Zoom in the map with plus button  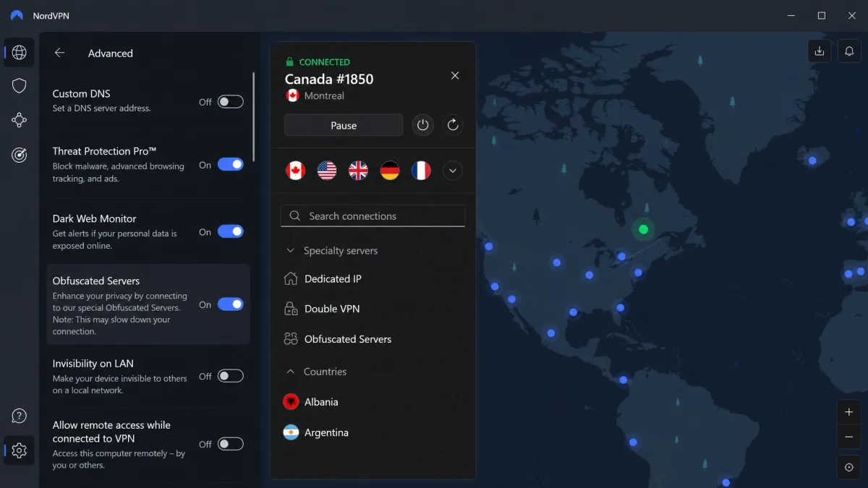(x=849, y=412)
